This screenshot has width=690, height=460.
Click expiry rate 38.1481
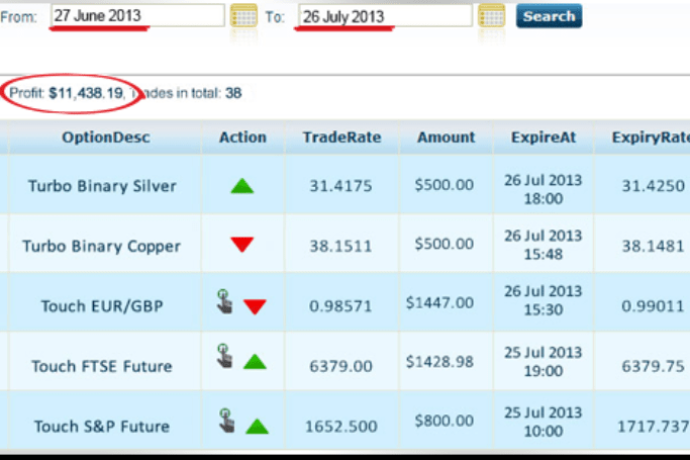click(x=653, y=246)
